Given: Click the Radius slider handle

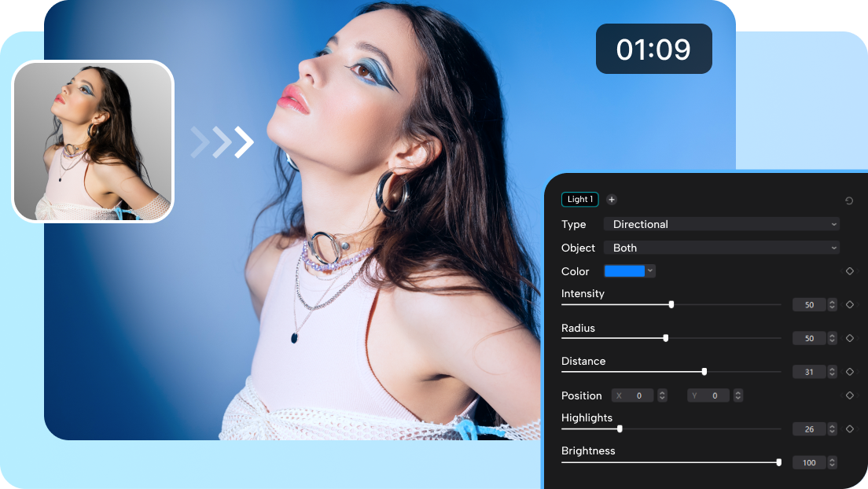Looking at the screenshot, I should pos(666,338).
